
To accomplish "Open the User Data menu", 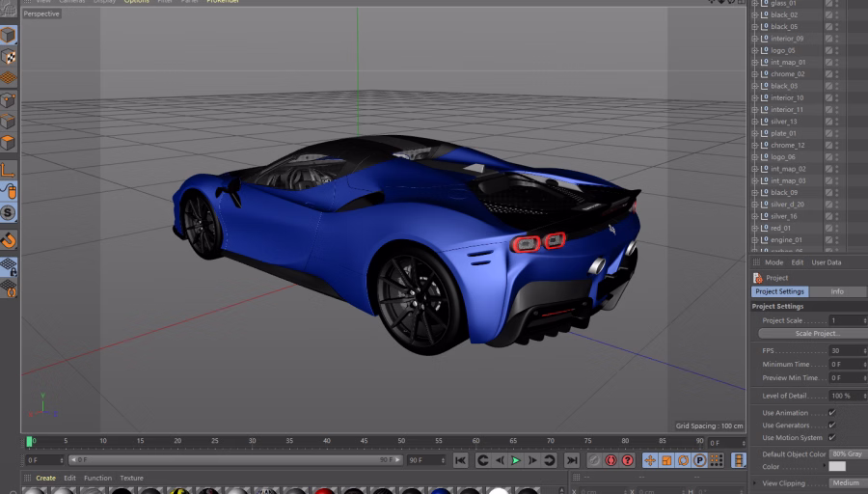I will coord(826,262).
